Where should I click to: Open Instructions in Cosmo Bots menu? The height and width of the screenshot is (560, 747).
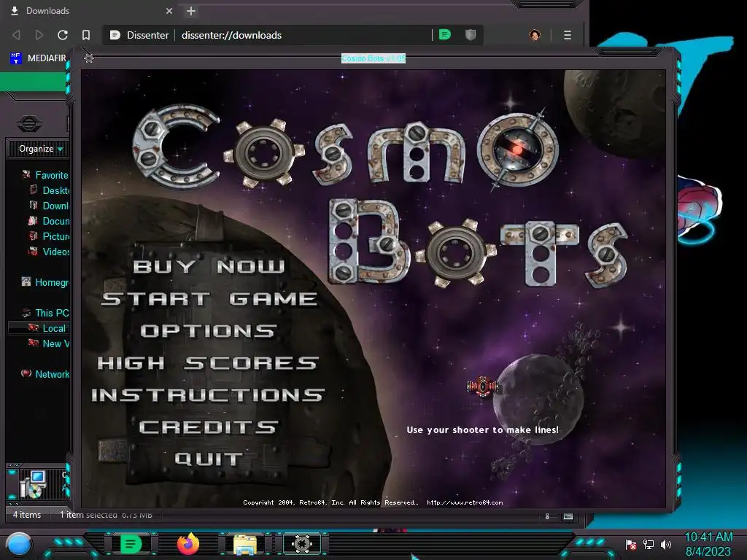208,394
